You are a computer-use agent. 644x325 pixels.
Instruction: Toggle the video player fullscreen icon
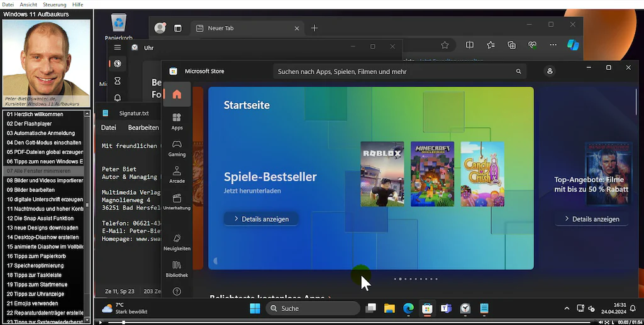pos(607,322)
